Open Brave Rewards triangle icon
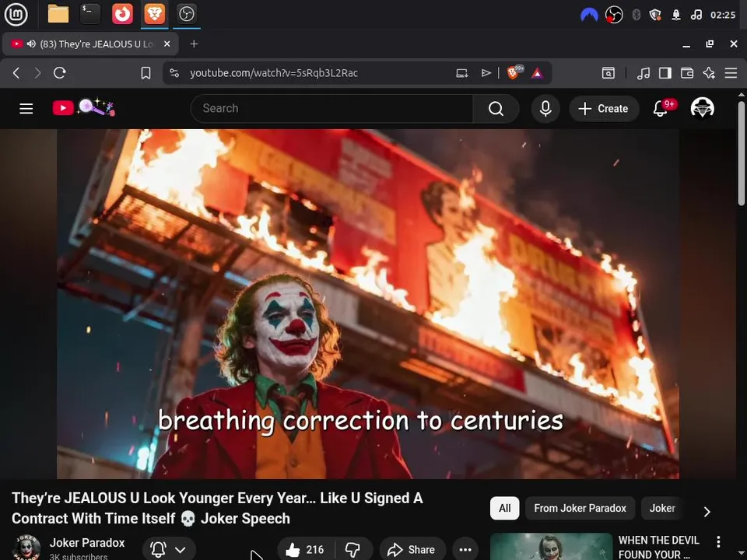747x560 pixels. tap(537, 73)
